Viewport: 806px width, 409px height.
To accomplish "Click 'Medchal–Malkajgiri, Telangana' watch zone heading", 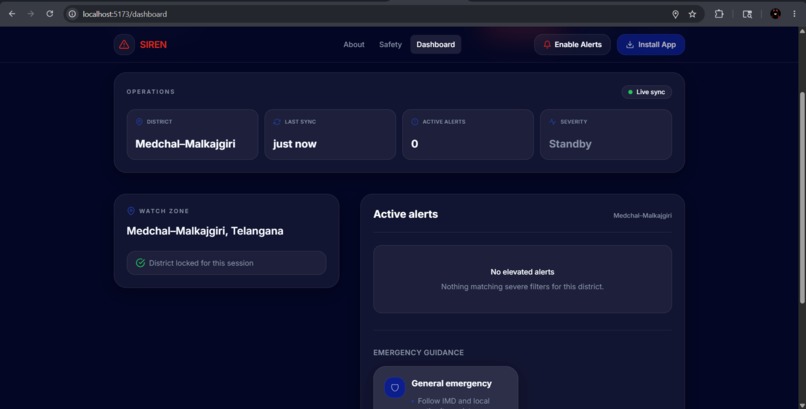I will click(x=205, y=231).
